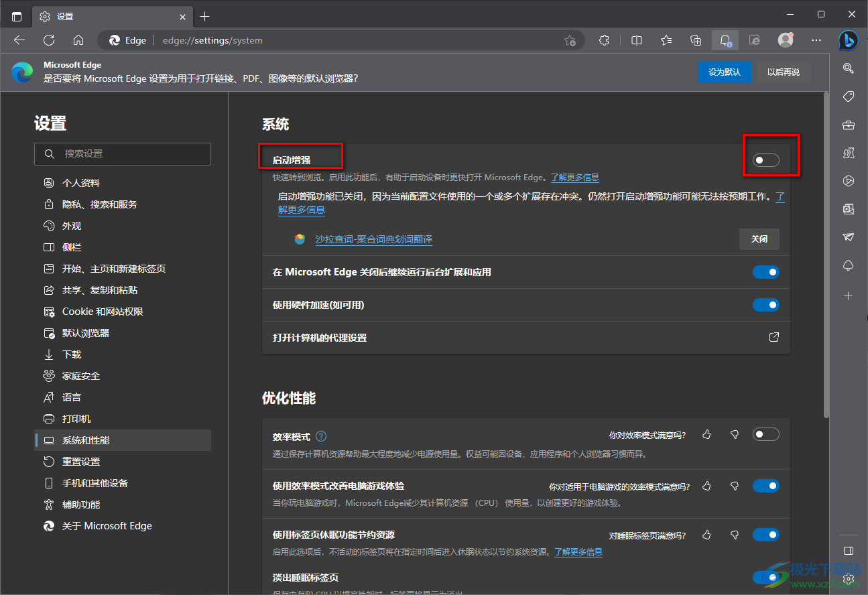Screen dimensions: 868x595
Task: Thumbs down for 睡眠标签页
Action: coord(735,535)
